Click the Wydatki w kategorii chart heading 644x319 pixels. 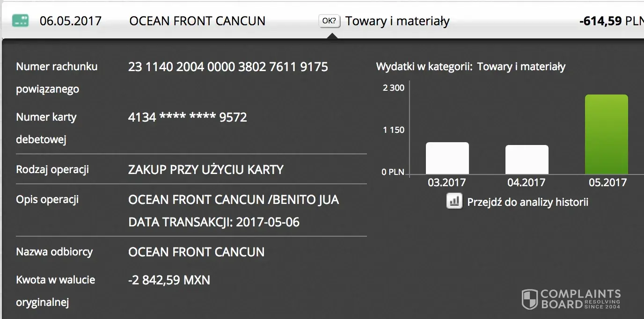pos(470,67)
